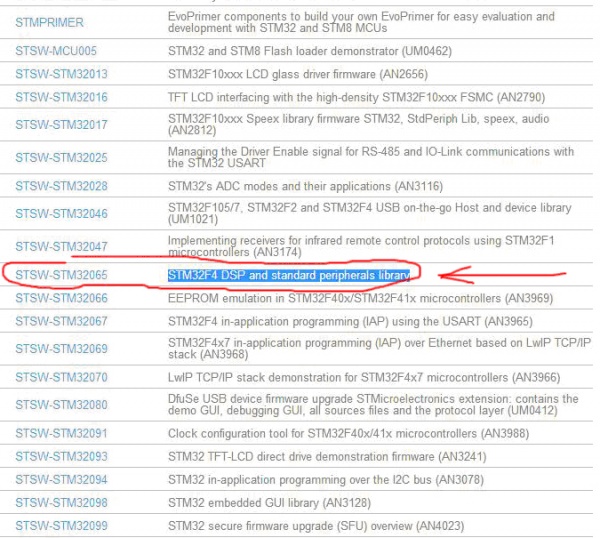Click the LwIP TCP/IP stack demonstration (AN3966) text
The height and width of the screenshot is (538, 600).
pyautogui.click(x=364, y=377)
